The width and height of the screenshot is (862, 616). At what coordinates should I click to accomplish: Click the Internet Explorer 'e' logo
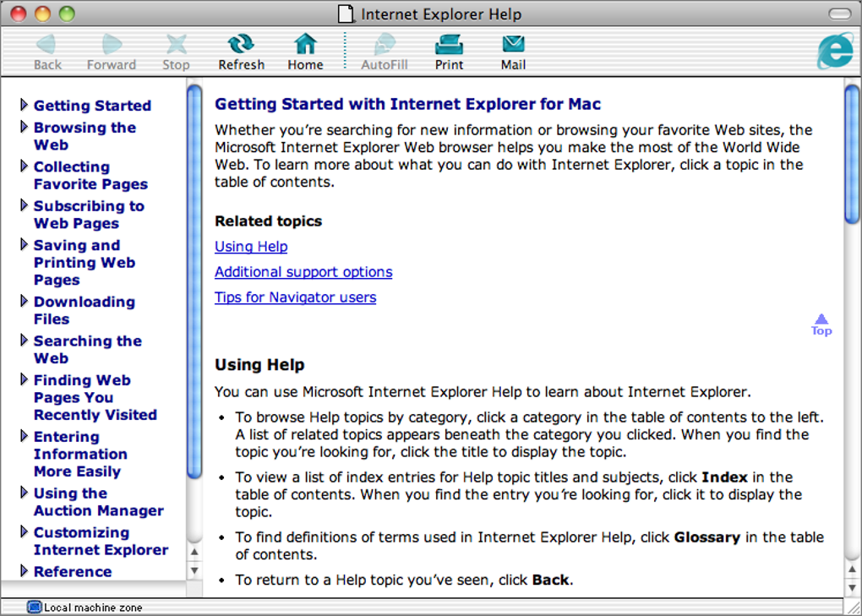click(x=836, y=51)
